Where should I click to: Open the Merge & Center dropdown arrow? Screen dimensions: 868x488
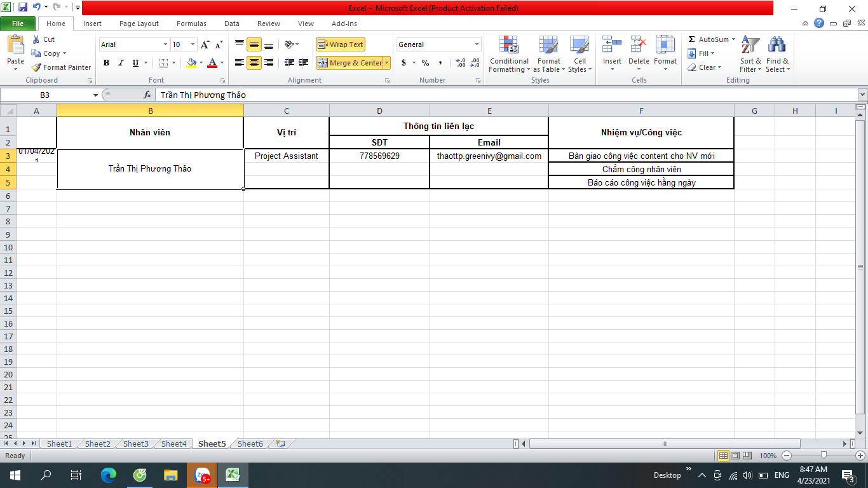[x=387, y=63]
